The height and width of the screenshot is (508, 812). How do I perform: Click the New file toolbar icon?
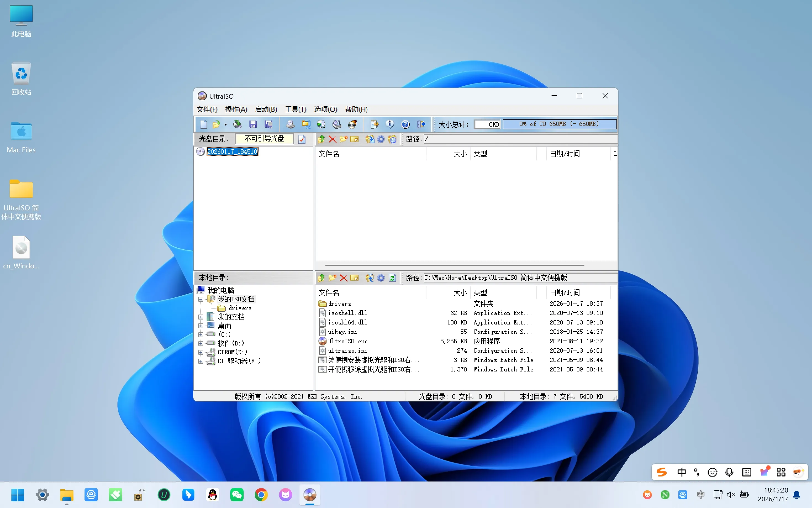204,124
